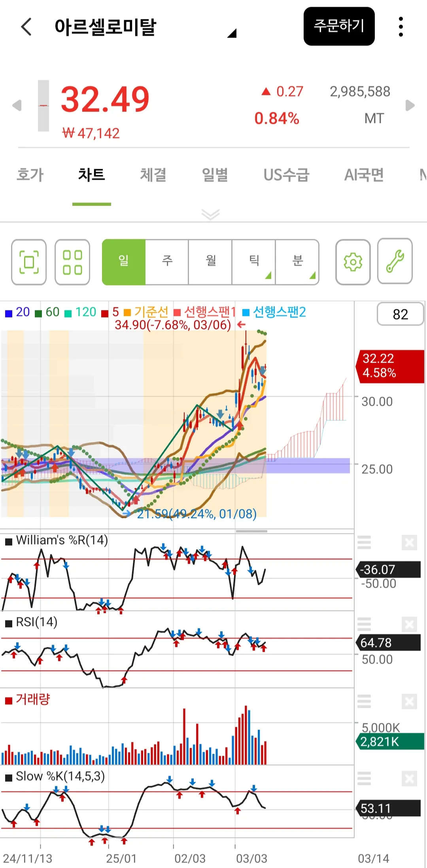This screenshot has height=868, width=427.
Task: Select the 월 monthly period
Action: coord(210,262)
